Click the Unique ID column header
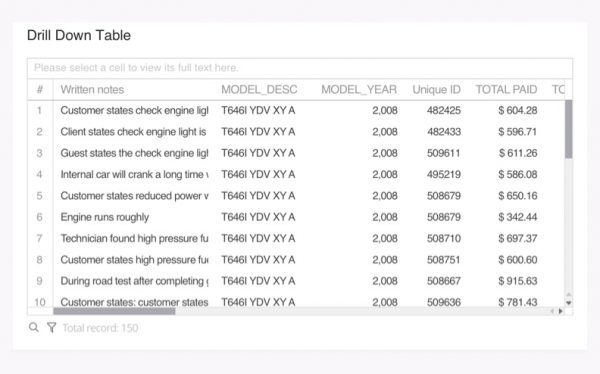Viewport: 600px width, 374px height. (436, 90)
